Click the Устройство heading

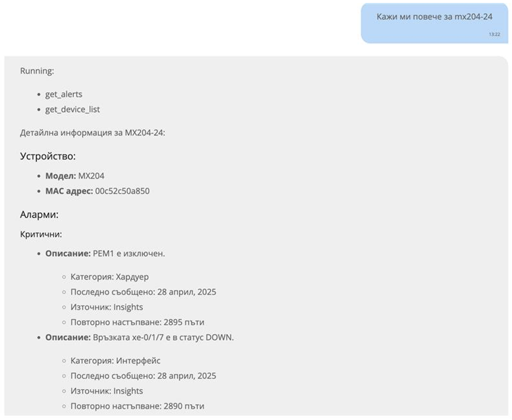coord(48,156)
